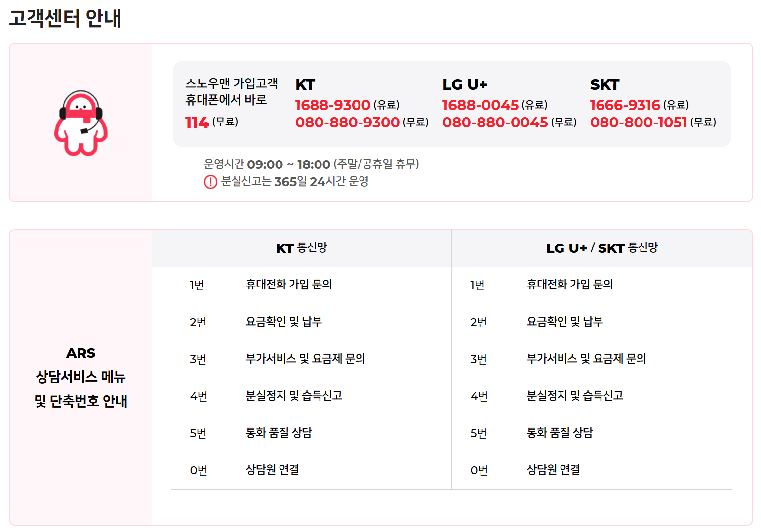Call LG U+ paid number 1688-0045
The image size is (761, 532).
pyautogui.click(x=480, y=105)
